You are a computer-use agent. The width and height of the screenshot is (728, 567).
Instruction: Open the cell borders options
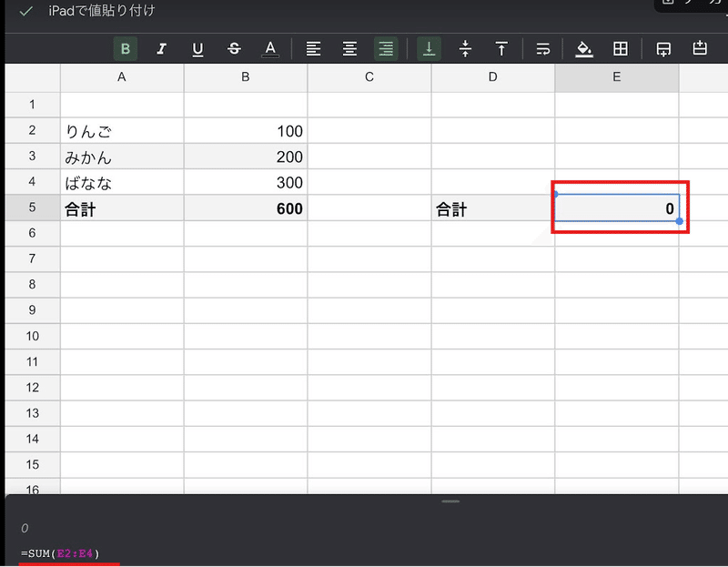point(621,48)
